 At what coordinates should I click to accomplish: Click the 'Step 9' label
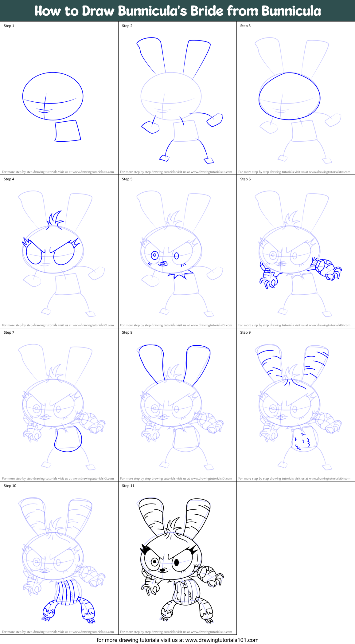point(245,332)
